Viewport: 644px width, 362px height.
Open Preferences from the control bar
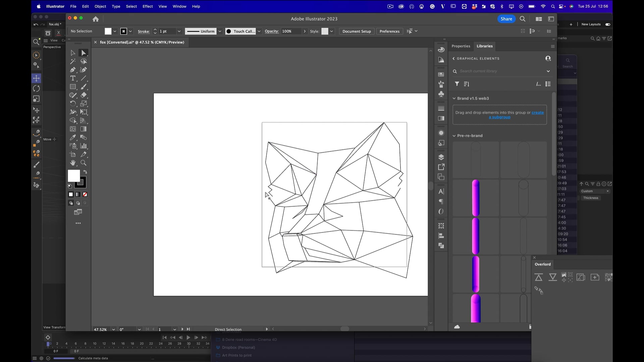[389, 31]
